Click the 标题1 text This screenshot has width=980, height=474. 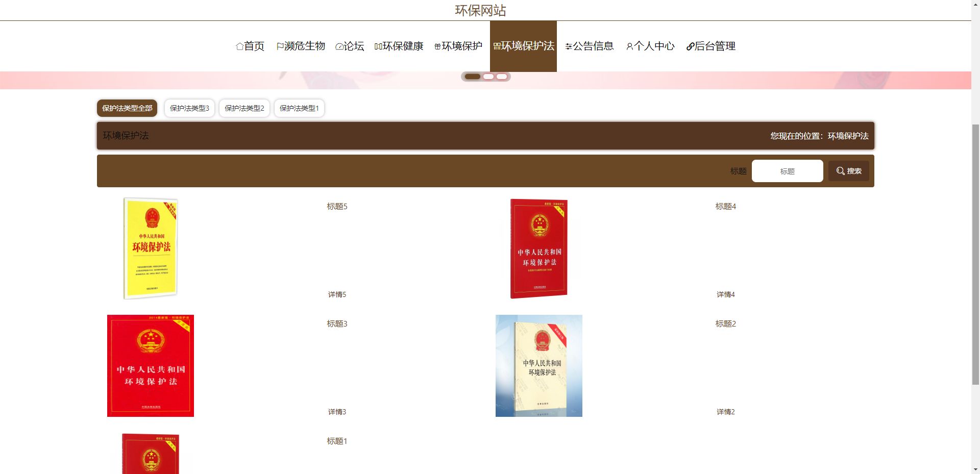(337, 441)
